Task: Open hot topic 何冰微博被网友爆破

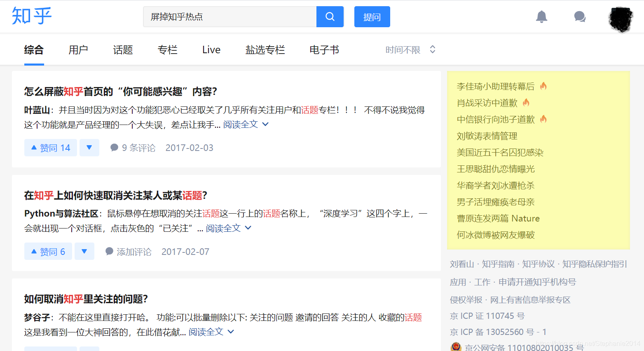Action: 496,235
